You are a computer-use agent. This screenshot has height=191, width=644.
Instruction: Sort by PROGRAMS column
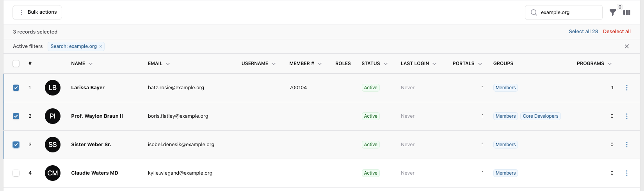tap(594, 64)
